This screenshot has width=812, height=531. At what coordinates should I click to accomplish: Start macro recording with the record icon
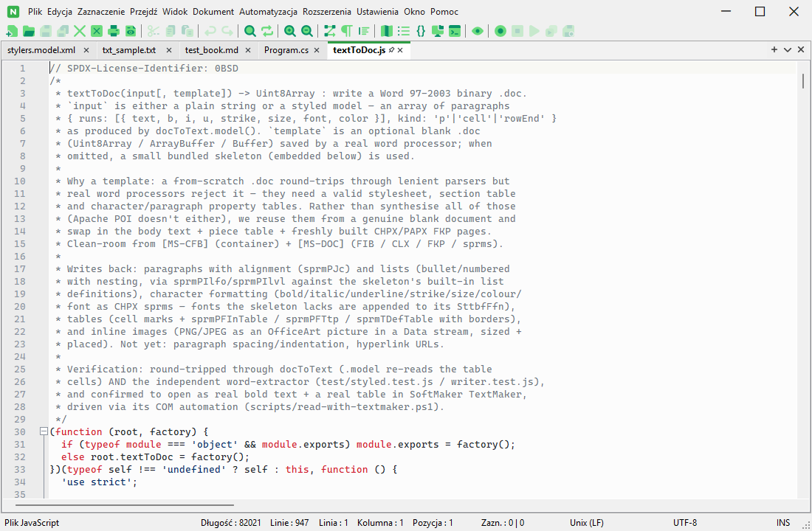click(500, 31)
